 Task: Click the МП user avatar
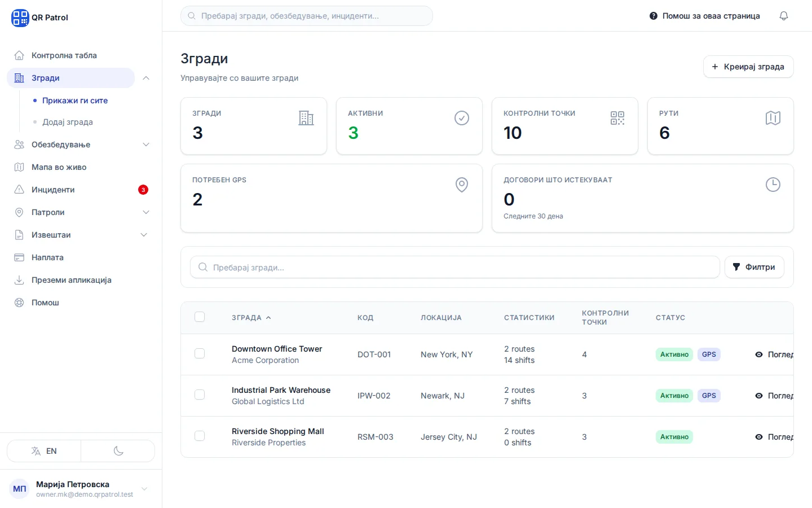click(x=20, y=489)
